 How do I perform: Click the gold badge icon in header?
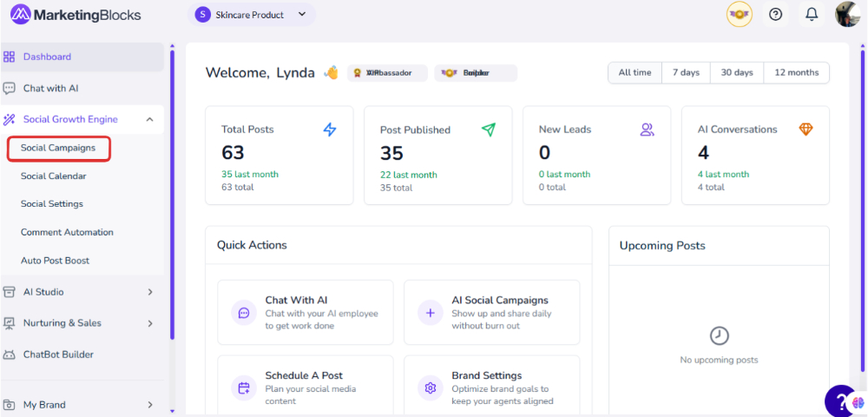[x=740, y=14]
